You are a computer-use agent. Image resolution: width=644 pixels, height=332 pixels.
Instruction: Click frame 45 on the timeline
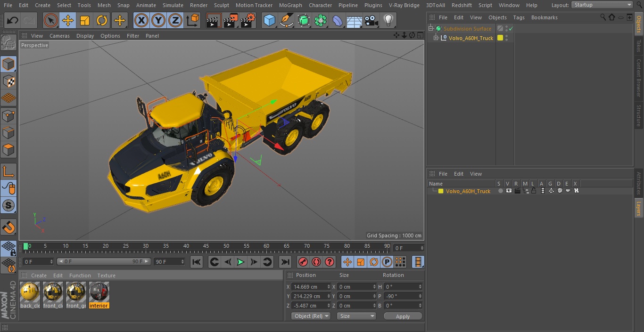tap(206, 247)
